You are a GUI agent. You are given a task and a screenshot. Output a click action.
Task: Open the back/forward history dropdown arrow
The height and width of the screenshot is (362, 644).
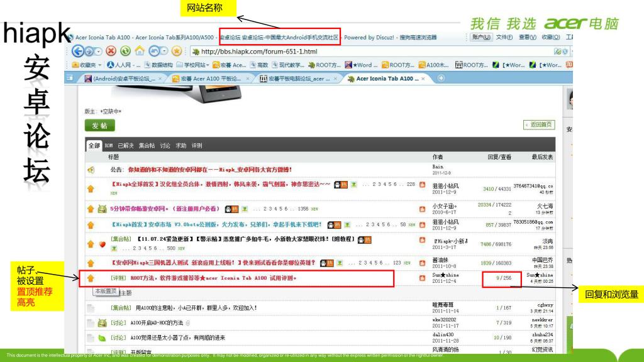(99, 52)
